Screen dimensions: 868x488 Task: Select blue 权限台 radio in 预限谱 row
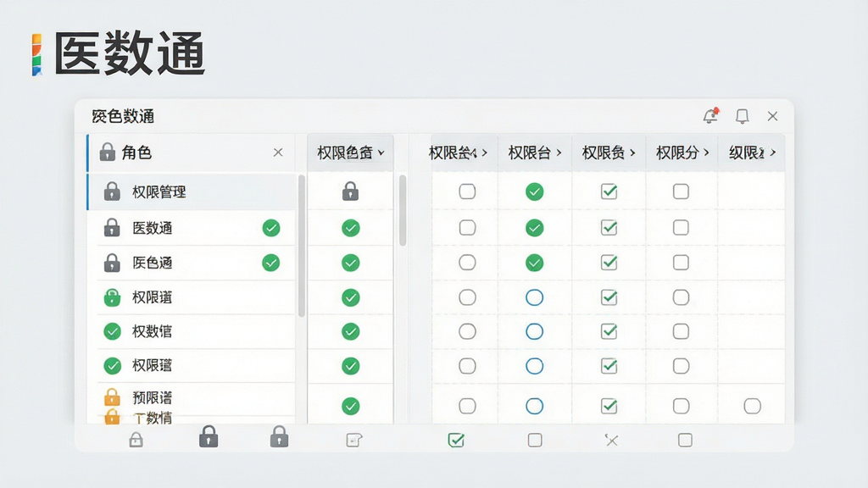click(x=534, y=406)
